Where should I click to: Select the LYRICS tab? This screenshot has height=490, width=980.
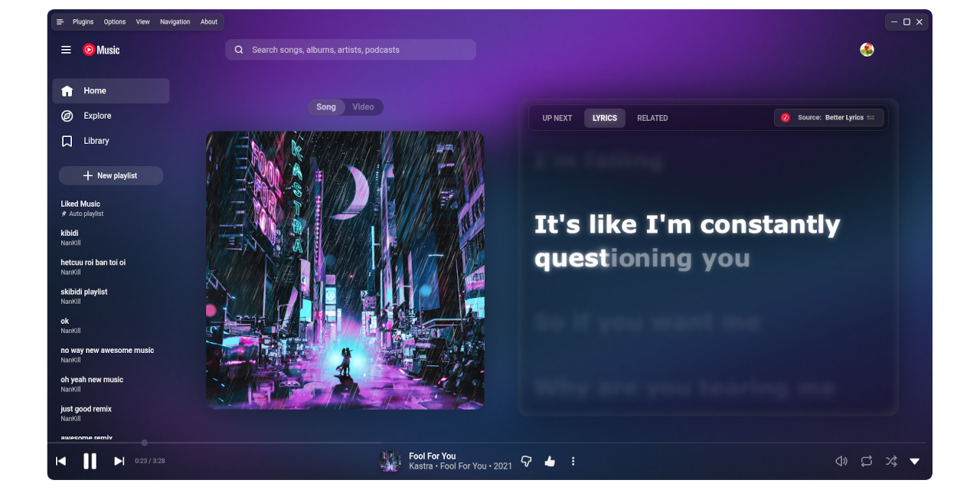tap(605, 118)
